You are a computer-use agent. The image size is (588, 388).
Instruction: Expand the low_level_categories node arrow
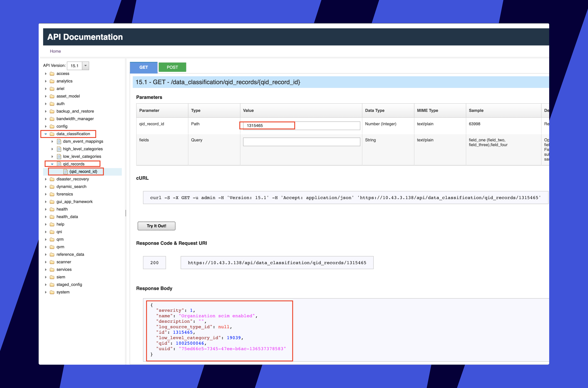[52, 156]
